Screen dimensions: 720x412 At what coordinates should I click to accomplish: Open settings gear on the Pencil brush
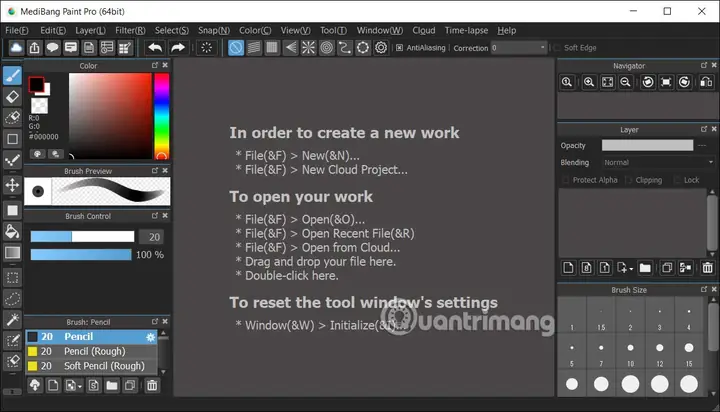pyautogui.click(x=150, y=337)
